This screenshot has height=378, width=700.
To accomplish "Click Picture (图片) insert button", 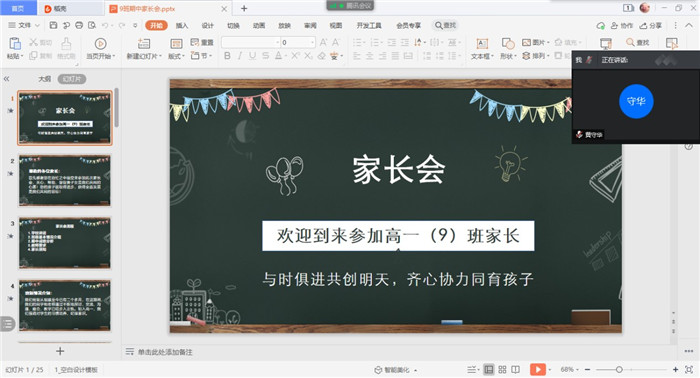I will tap(535, 42).
